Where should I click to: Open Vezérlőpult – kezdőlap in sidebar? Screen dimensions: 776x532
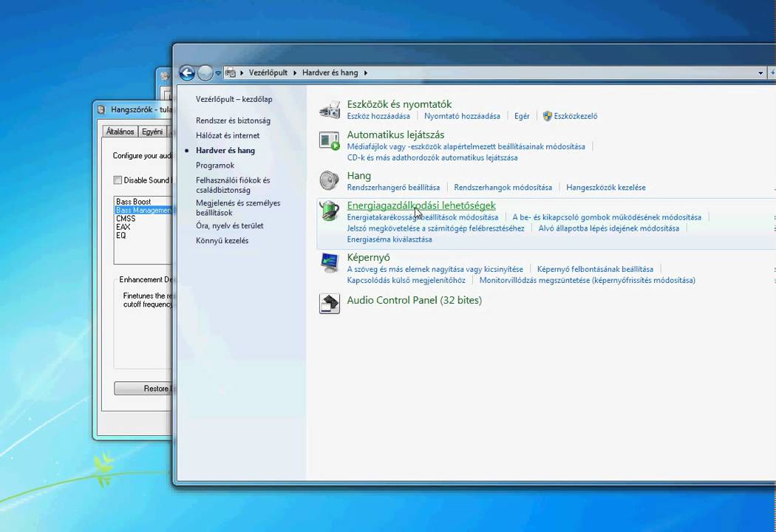pos(234,99)
